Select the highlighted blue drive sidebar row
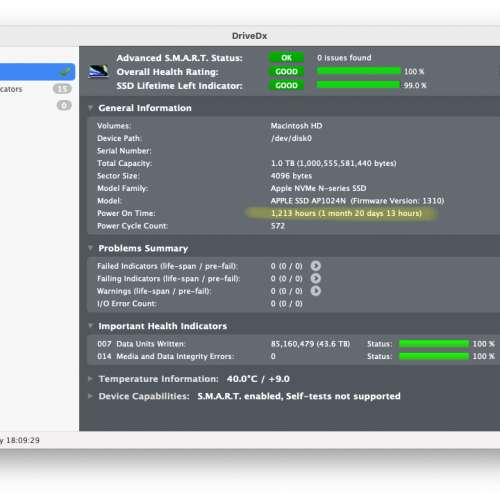This screenshot has height=500, width=500. click(37, 72)
